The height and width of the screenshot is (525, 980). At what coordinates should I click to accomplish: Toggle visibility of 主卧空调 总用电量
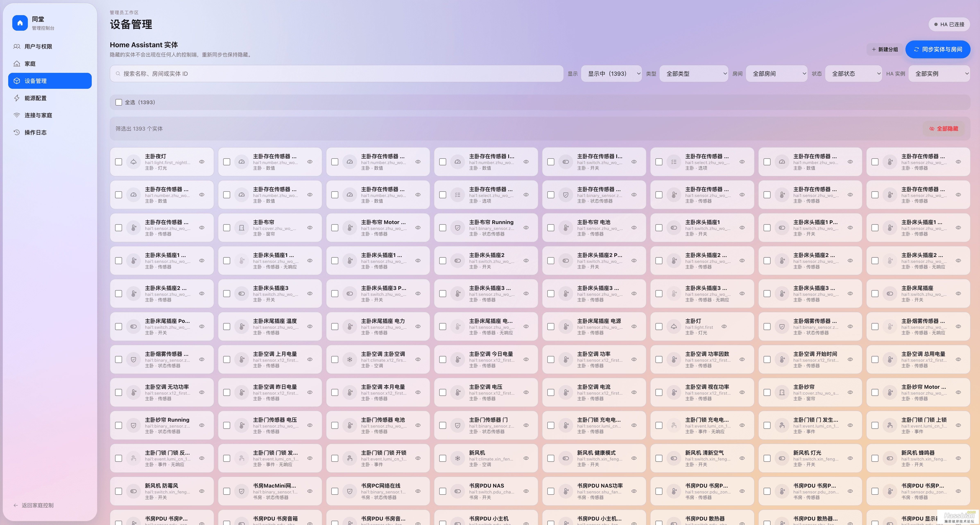(x=958, y=360)
